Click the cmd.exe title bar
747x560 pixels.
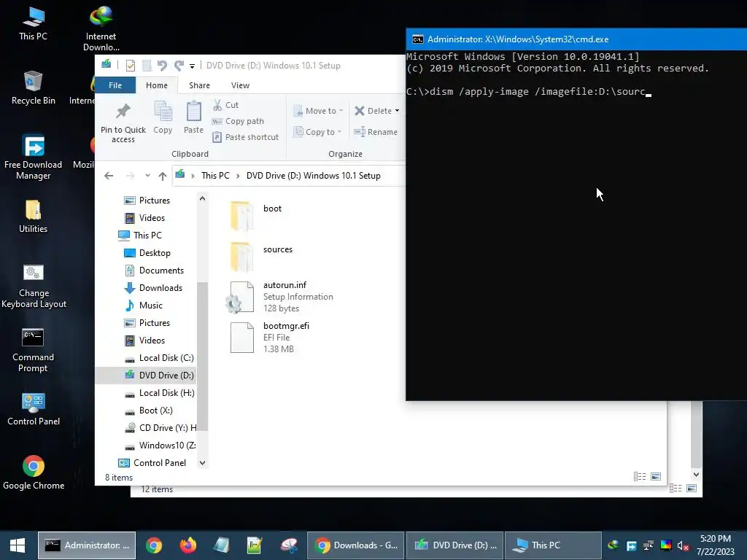pos(576,39)
